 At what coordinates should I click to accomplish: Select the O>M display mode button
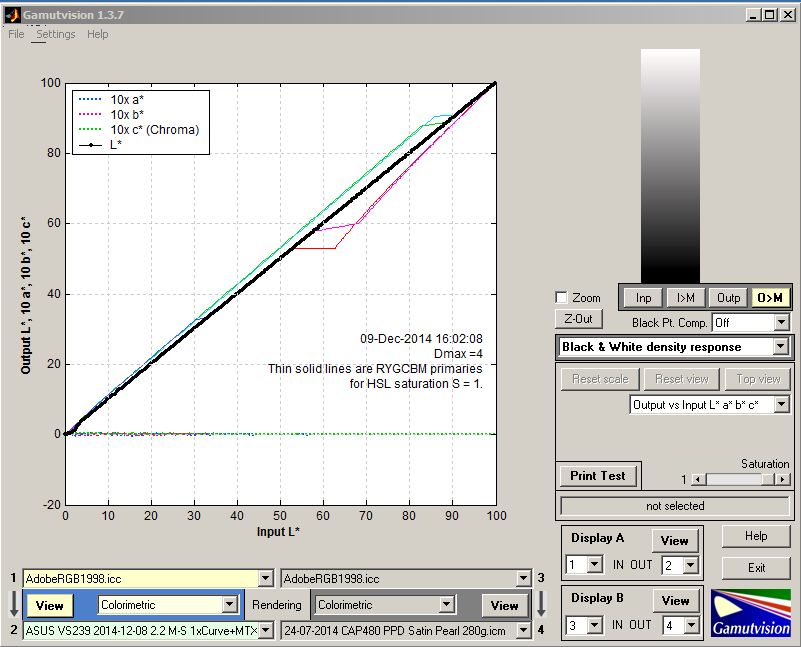pyautogui.click(x=770, y=297)
